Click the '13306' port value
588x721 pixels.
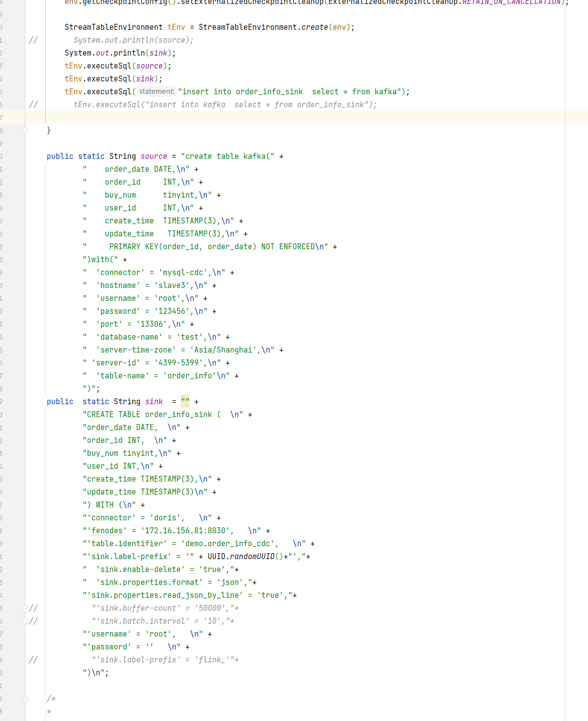pyautogui.click(x=152, y=324)
